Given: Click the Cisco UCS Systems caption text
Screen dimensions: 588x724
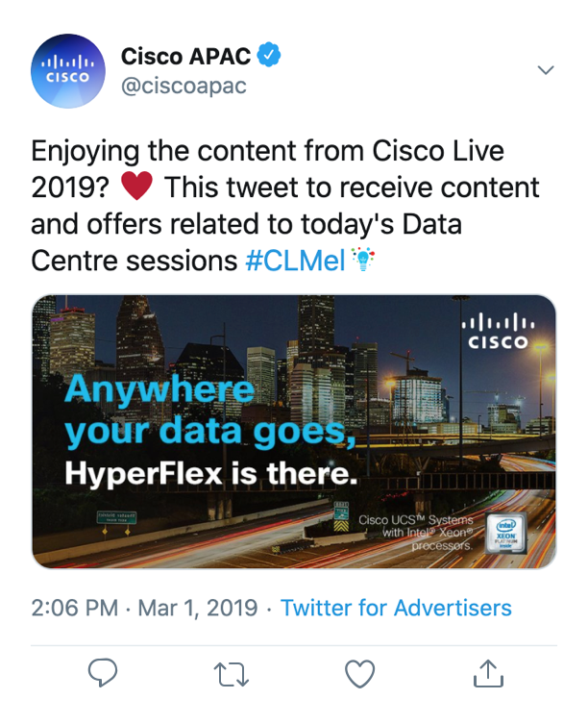Looking at the screenshot, I should (x=415, y=533).
